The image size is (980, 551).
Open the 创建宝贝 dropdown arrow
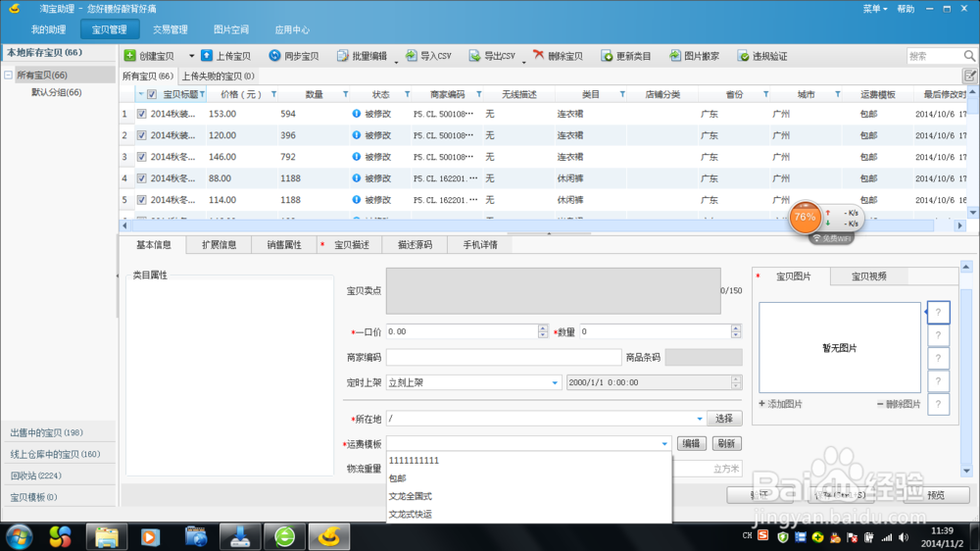click(x=191, y=56)
